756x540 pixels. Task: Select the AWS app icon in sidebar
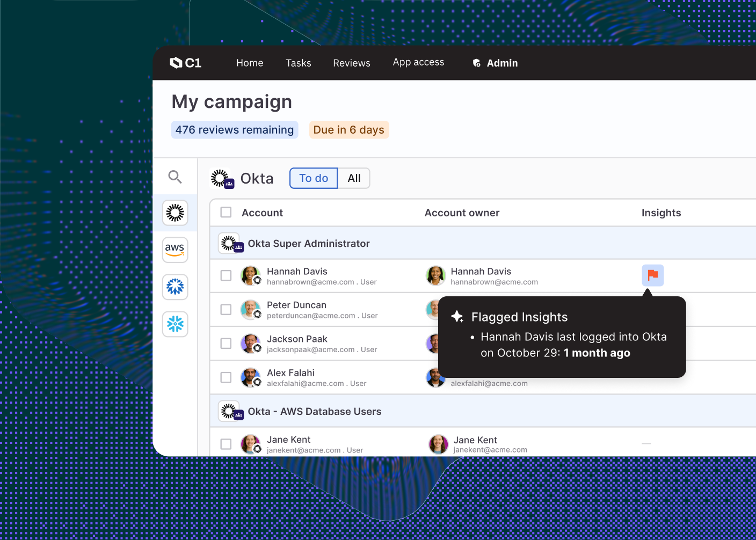(x=175, y=250)
